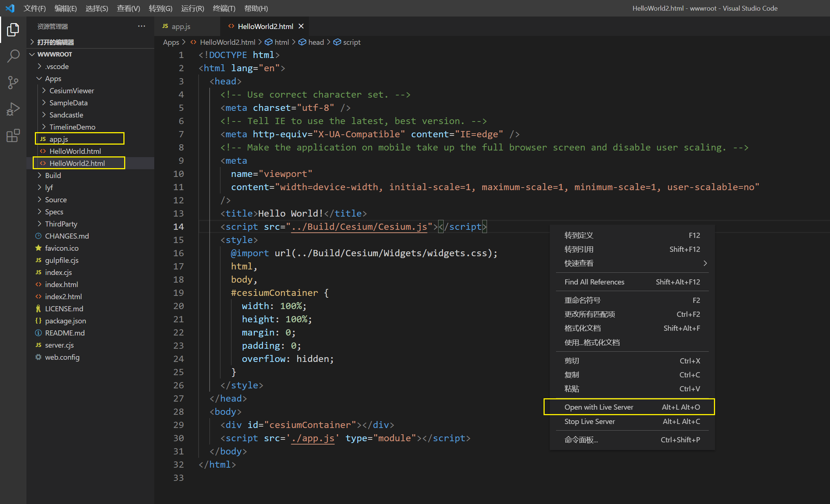Choose Open with Live Server
The image size is (830, 504).
point(632,407)
